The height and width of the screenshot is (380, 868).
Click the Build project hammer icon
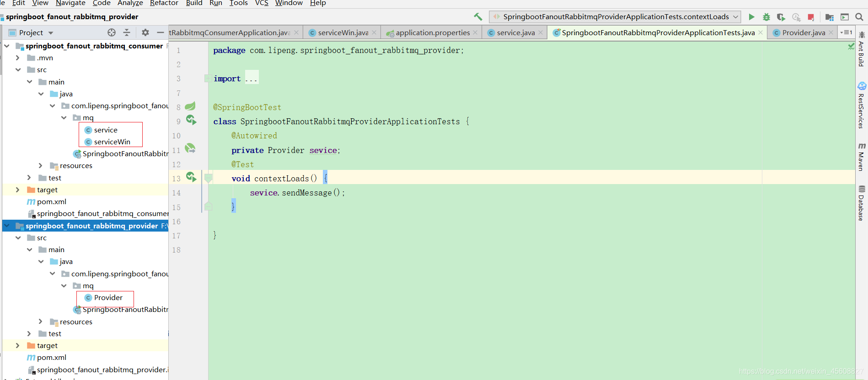click(x=478, y=17)
